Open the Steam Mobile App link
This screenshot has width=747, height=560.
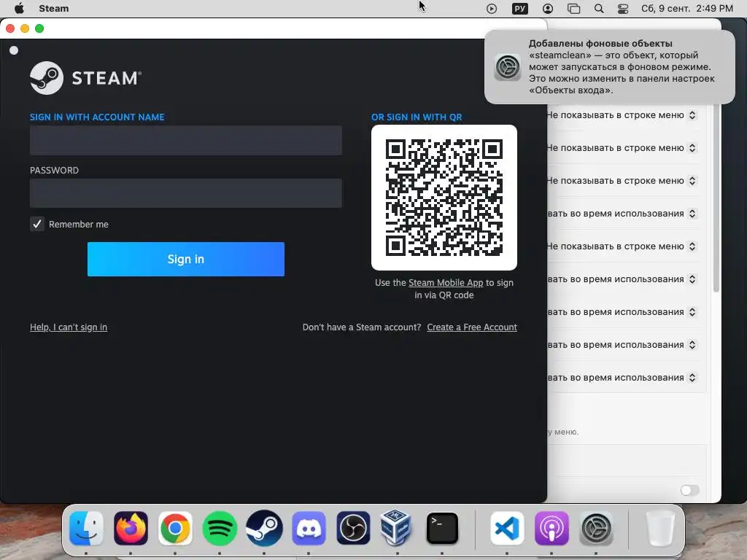pyautogui.click(x=446, y=283)
